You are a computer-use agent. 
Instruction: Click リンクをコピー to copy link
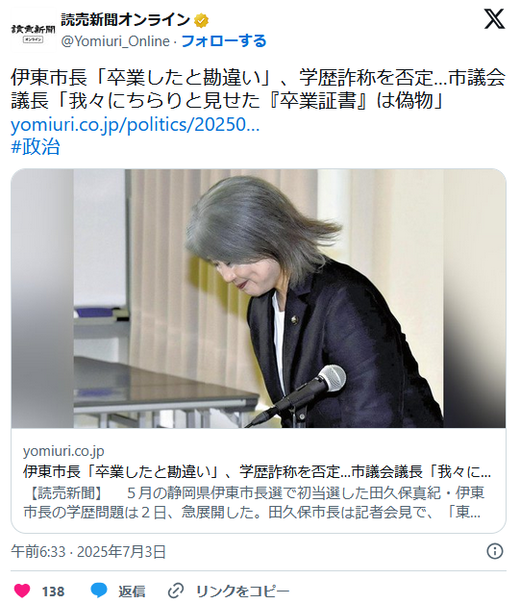point(243,591)
